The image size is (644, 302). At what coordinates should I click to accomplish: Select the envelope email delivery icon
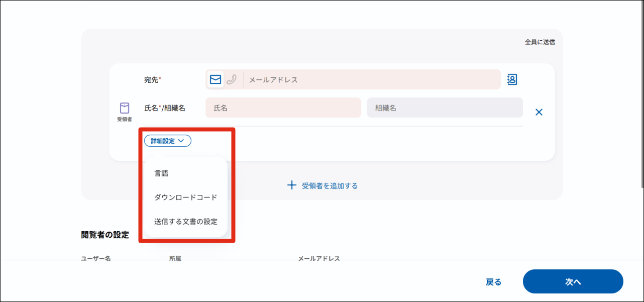(x=216, y=79)
